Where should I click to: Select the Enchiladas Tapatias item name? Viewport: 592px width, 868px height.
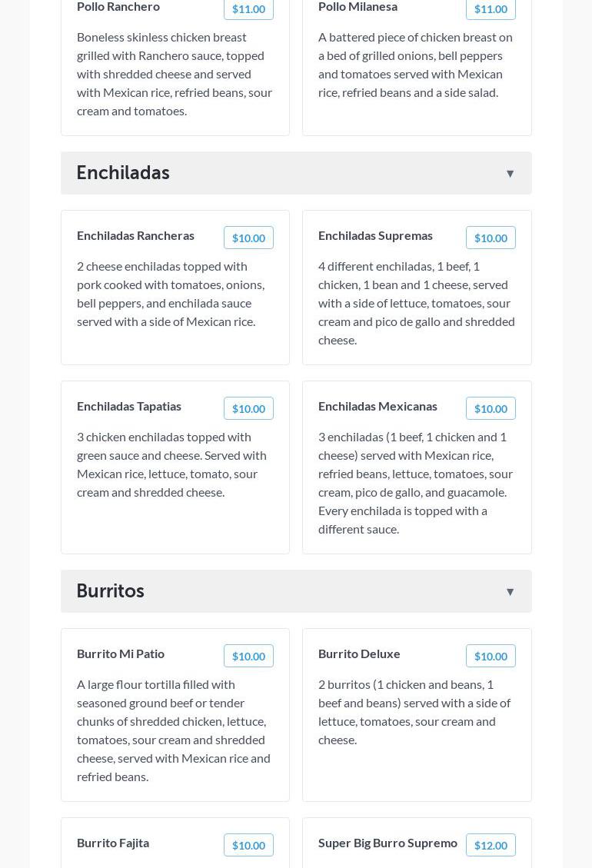pos(129,407)
